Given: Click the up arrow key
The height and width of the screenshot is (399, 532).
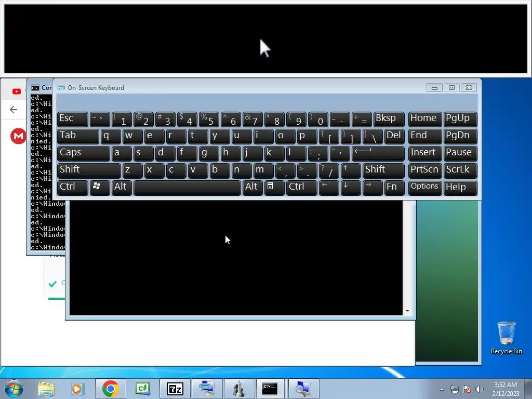Looking at the screenshot, I should (351, 170).
